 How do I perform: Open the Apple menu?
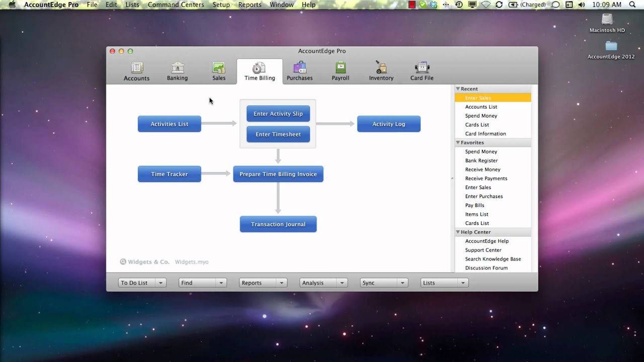(x=12, y=5)
